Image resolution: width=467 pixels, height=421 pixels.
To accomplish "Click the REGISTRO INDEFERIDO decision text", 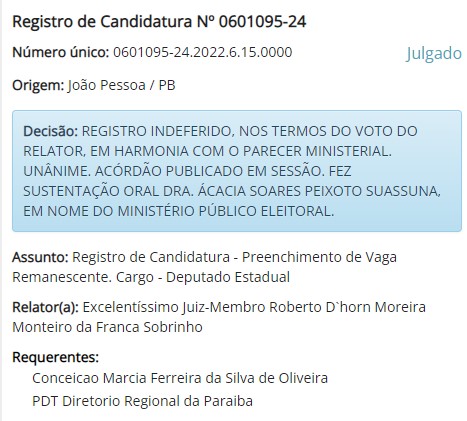I will pyautogui.click(x=157, y=131).
